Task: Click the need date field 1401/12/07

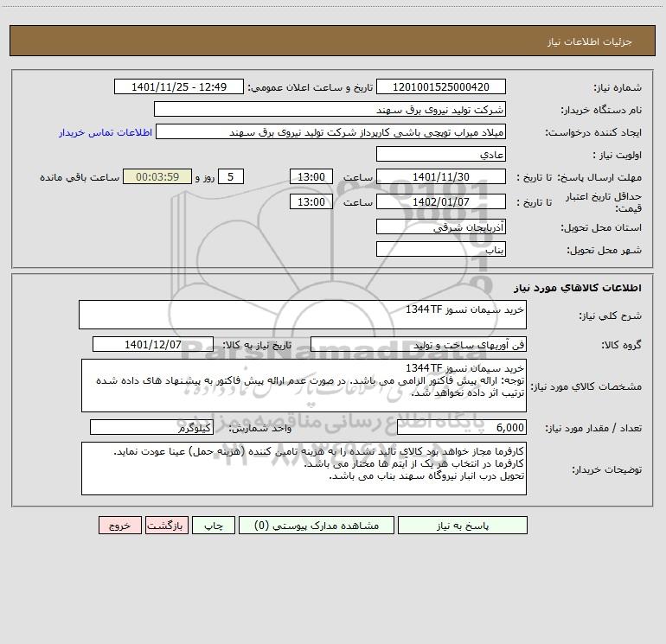Action: 153,344
